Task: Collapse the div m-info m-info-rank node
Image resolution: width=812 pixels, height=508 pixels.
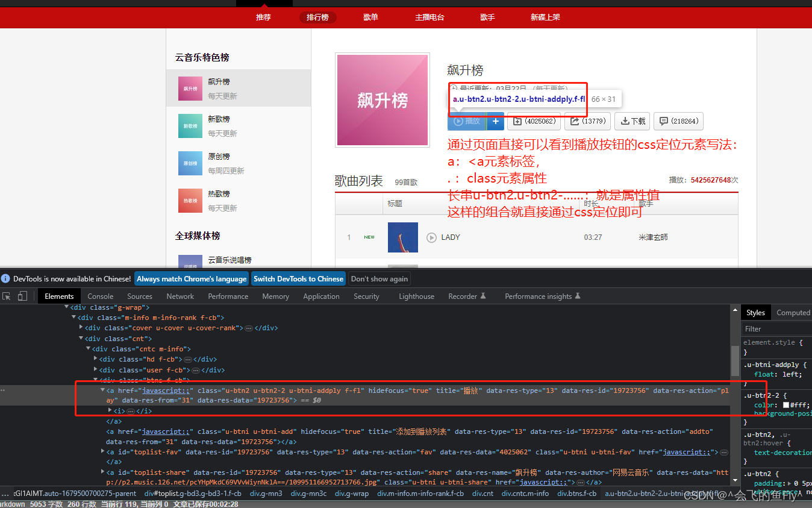Action: [73, 318]
